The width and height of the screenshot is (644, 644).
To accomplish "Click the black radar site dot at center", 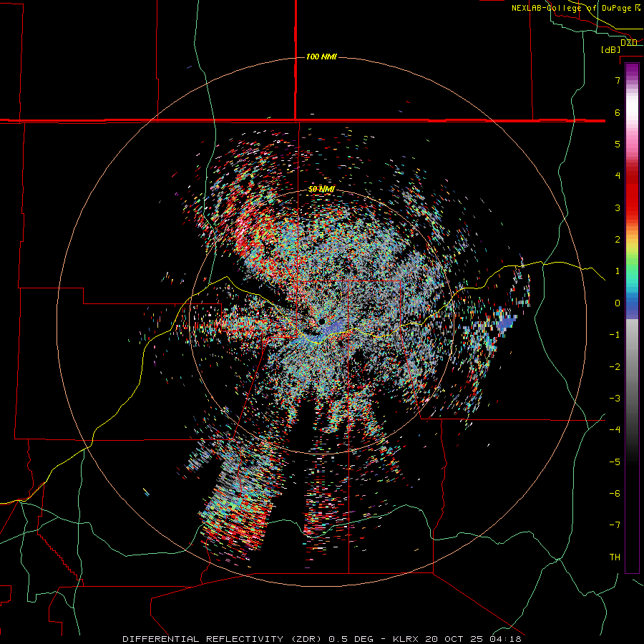I will (x=321, y=321).
